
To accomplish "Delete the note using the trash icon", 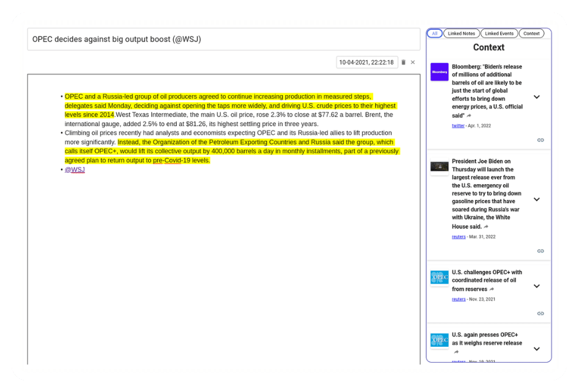I will (x=403, y=62).
